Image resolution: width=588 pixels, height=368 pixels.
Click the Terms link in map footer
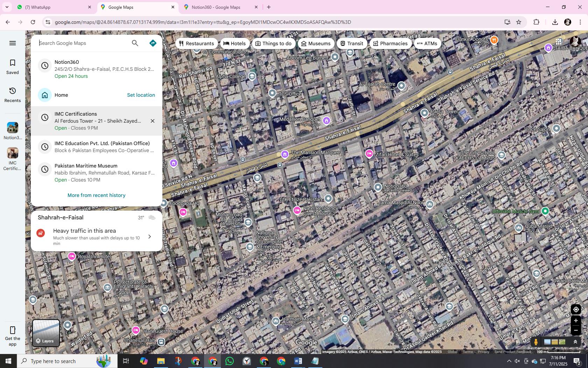click(x=468, y=352)
